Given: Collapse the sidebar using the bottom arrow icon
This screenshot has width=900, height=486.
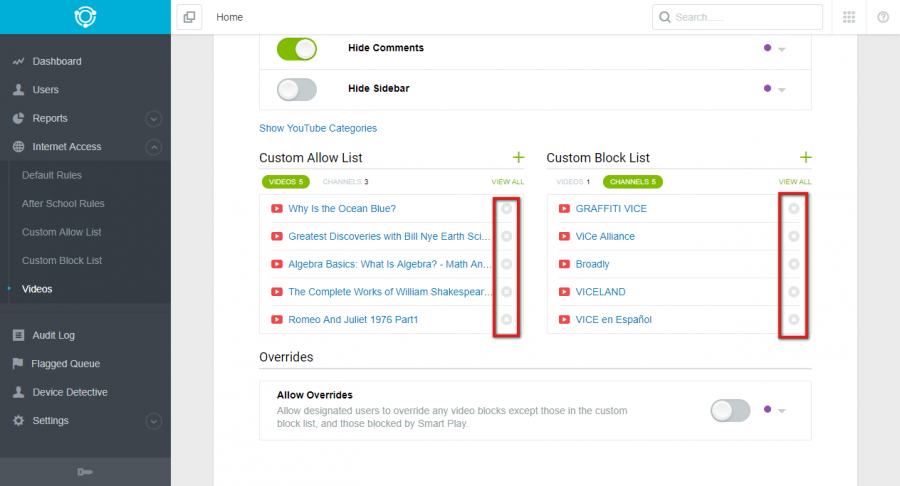Looking at the screenshot, I should (x=85, y=472).
